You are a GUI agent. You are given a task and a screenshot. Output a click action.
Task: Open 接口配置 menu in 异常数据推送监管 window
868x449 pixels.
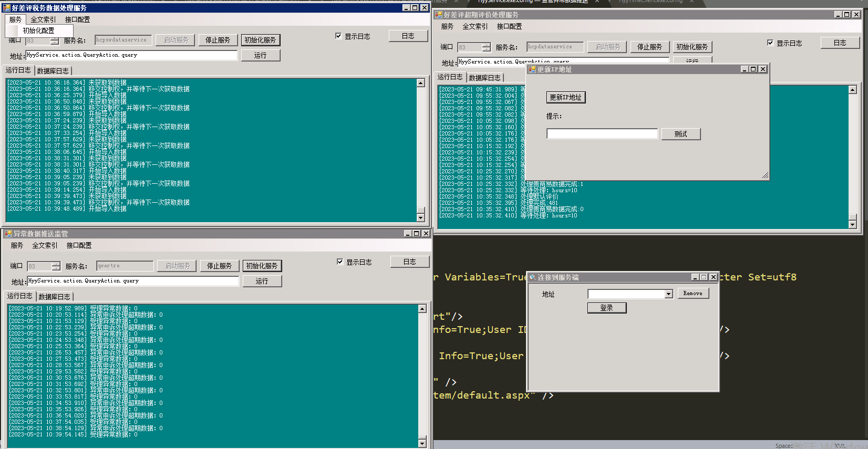point(79,245)
